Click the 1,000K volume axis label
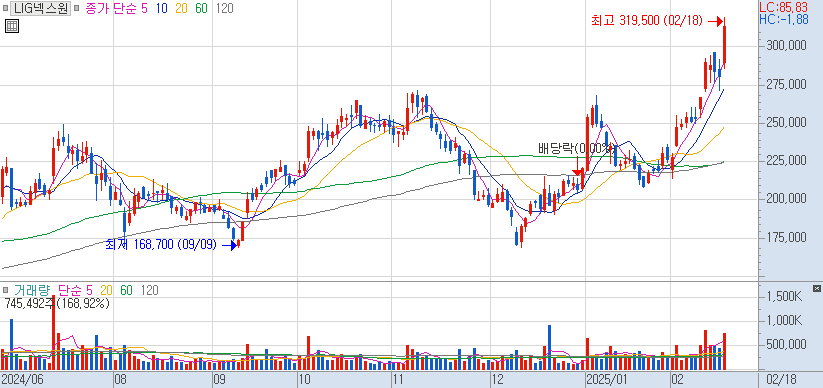Viewport: 823px width, 388px height. 784,321
